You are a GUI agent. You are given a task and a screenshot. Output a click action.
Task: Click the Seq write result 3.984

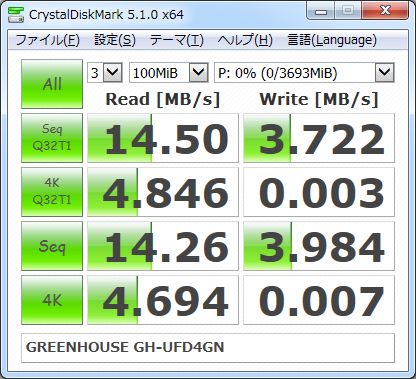tap(319, 246)
